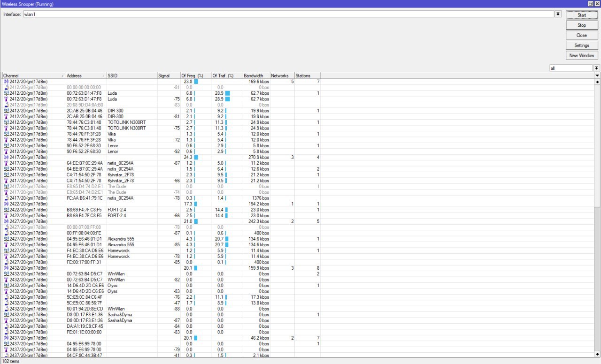Click the station icon in the 00:FF:08:04:00:FE row
601x364 pixels.
[x=6, y=233]
